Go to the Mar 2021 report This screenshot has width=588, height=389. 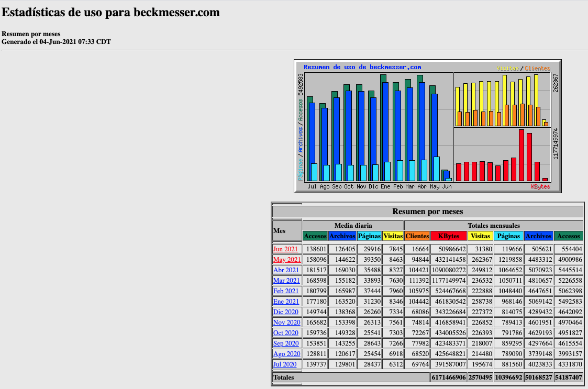click(286, 281)
